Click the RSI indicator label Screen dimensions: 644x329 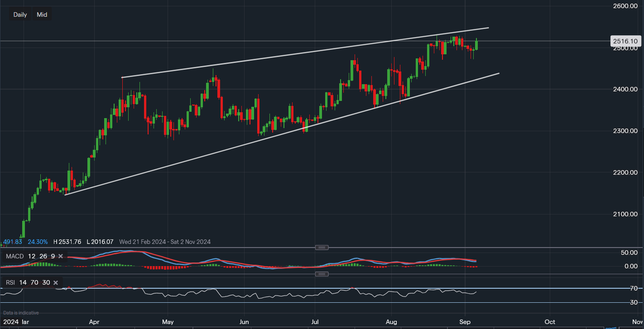[x=10, y=282]
